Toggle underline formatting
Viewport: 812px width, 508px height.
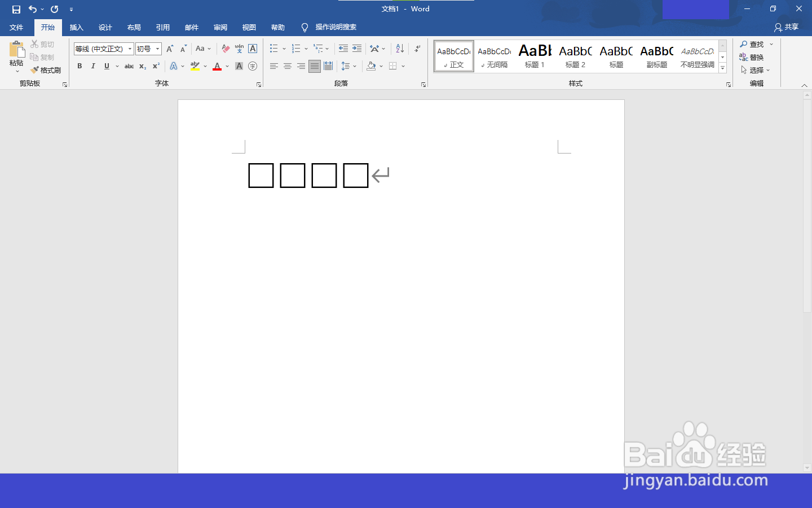tap(107, 66)
